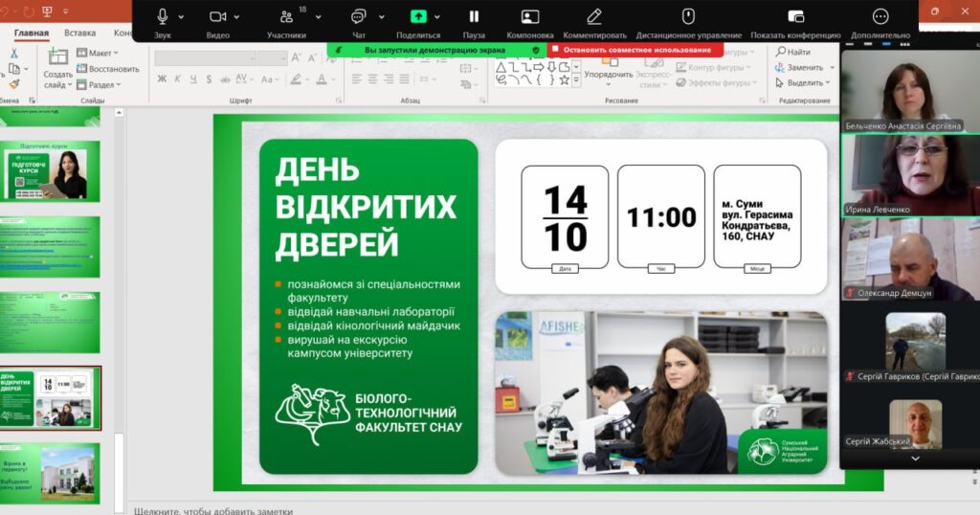
Task: Toggle underline Ч formatting
Action: 192,78
